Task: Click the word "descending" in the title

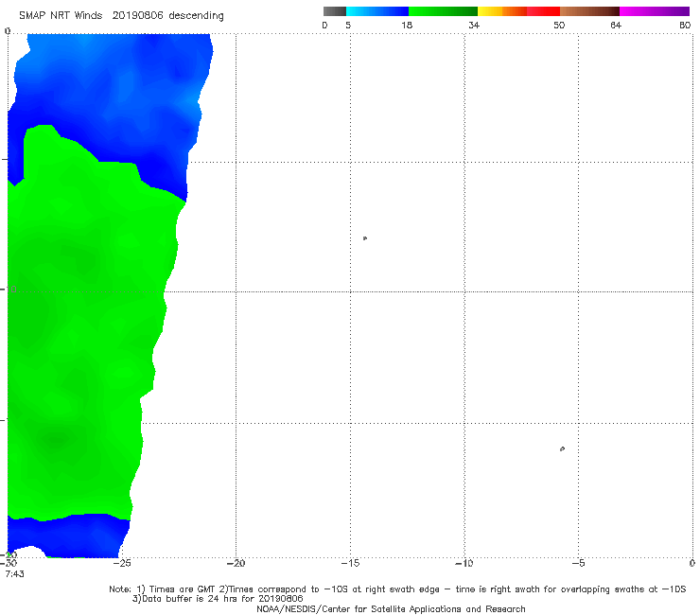Action: click(197, 16)
